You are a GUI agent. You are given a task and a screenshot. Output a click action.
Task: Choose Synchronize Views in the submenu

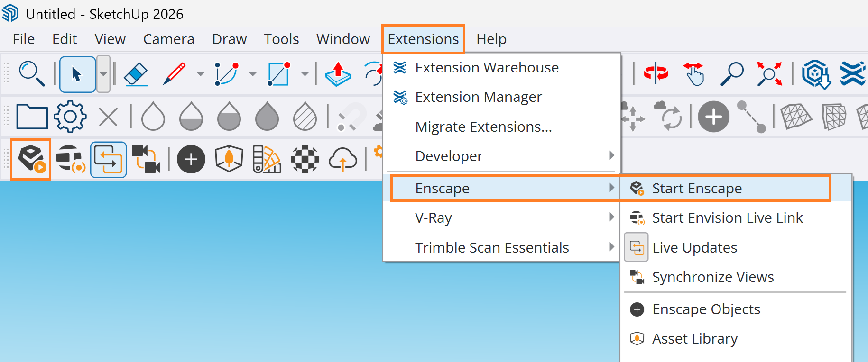click(x=736, y=277)
